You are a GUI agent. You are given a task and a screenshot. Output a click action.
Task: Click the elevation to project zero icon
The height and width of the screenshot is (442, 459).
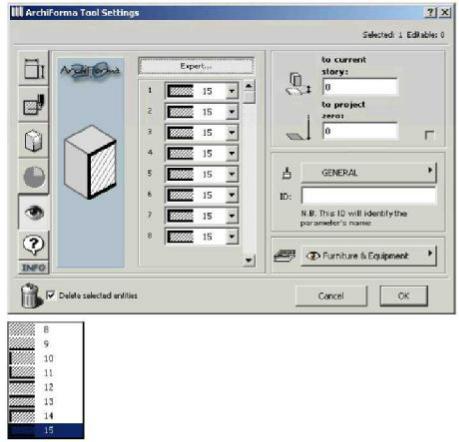[x=299, y=128]
